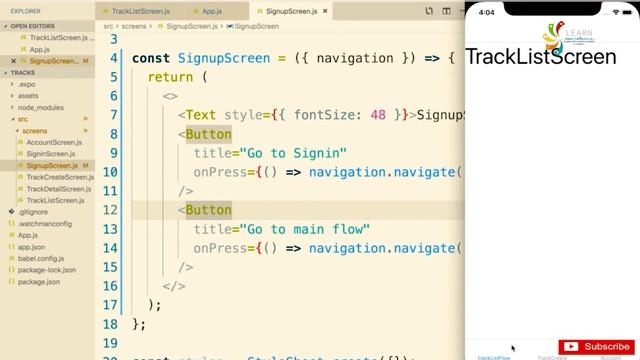This screenshot has width=640, height=360.
Task: Click the open changes icon in editor toolbar
Action: tap(429, 11)
